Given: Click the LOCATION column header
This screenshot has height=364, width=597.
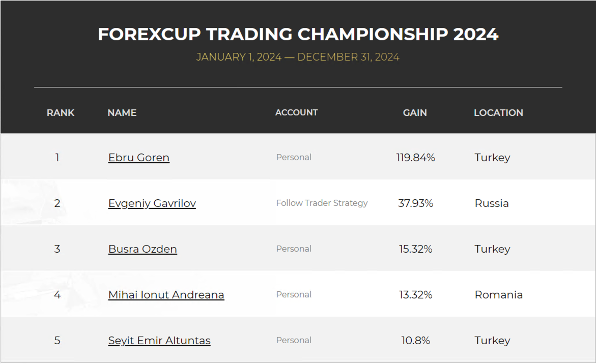Looking at the screenshot, I should (x=498, y=112).
